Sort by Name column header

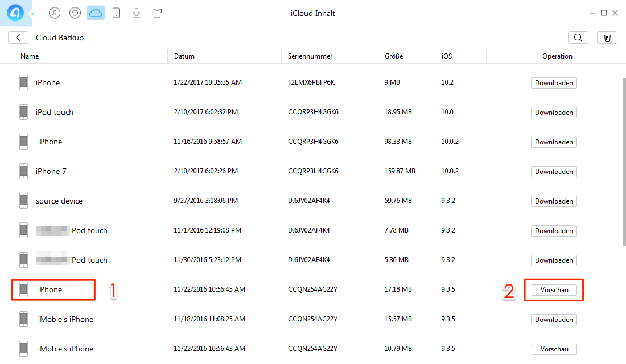pos(30,56)
